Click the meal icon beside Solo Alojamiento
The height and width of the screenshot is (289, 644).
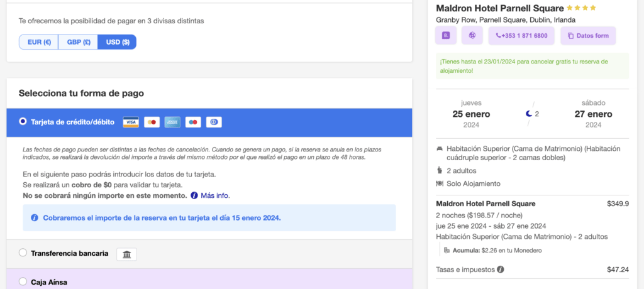coord(440,183)
